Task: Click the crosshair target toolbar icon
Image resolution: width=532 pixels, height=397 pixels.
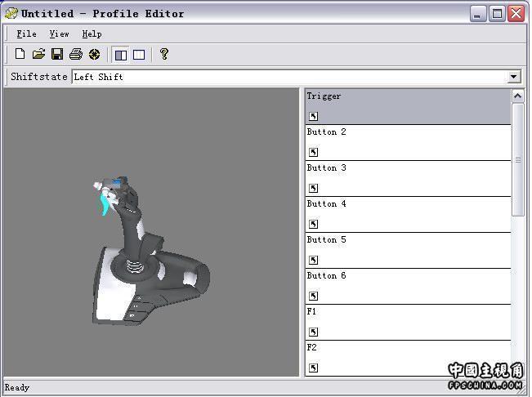Action: point(94,54)
